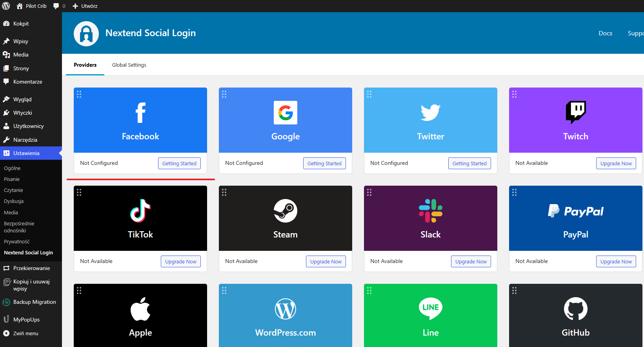Click the Utwórz plus icon
This screenshot has width=644, height=347.
75,6
